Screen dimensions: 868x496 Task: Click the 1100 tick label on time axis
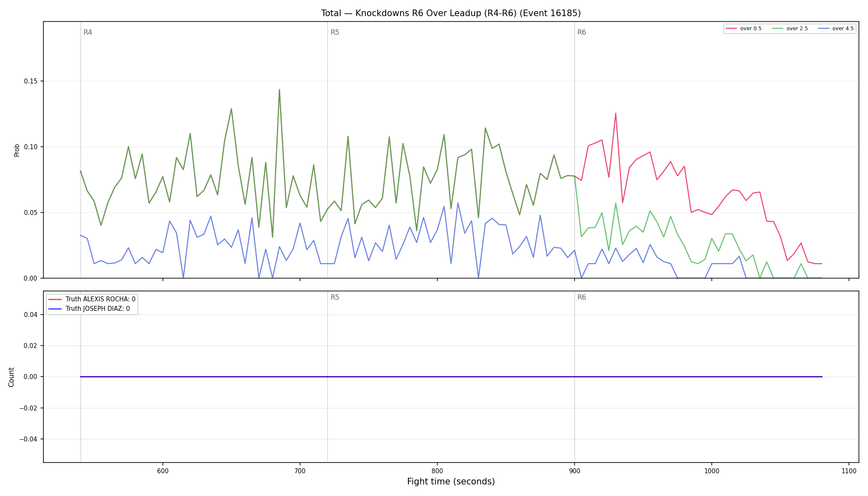(849, 471)
